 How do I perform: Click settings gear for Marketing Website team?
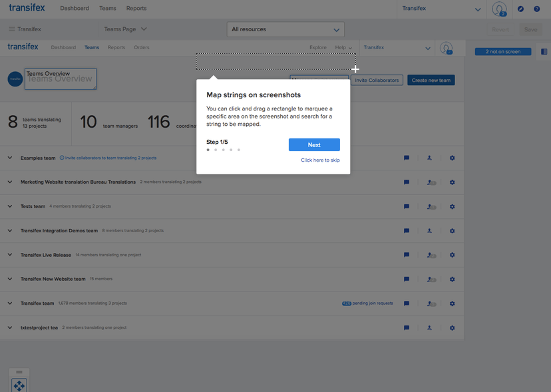click(x=453, y=182)
